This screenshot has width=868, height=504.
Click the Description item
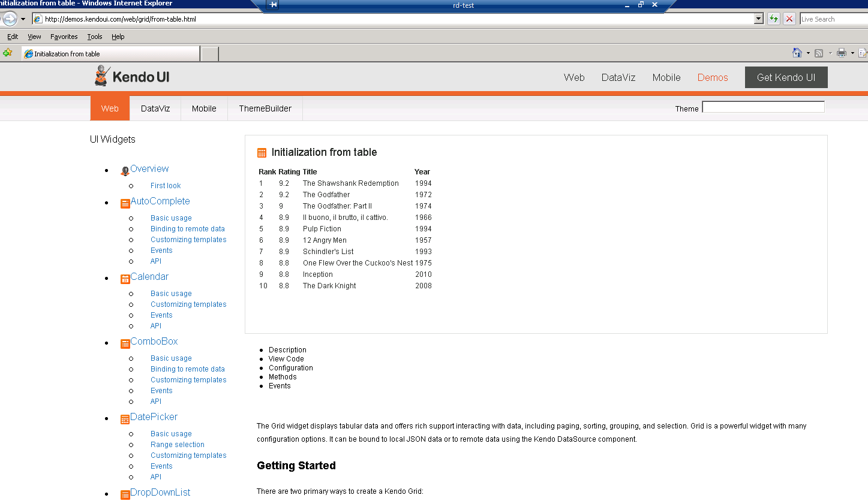(287, 350)
